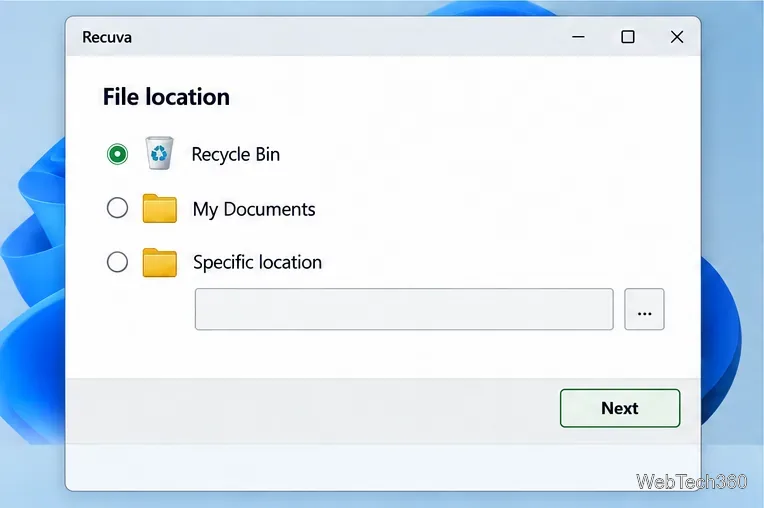Open the browse dialog with ellipsis button
The height and width of the screenshot is (508, 764).
pos(644,309)
